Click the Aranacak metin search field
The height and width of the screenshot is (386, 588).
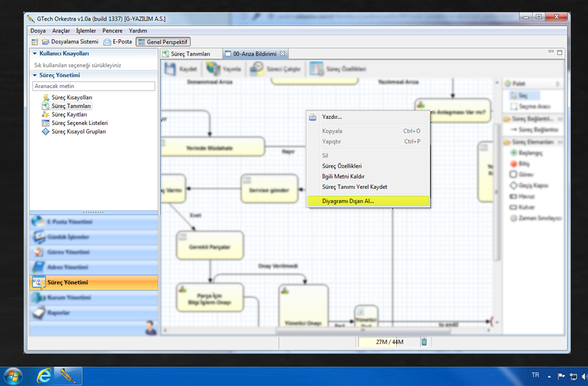click(94, 87)
